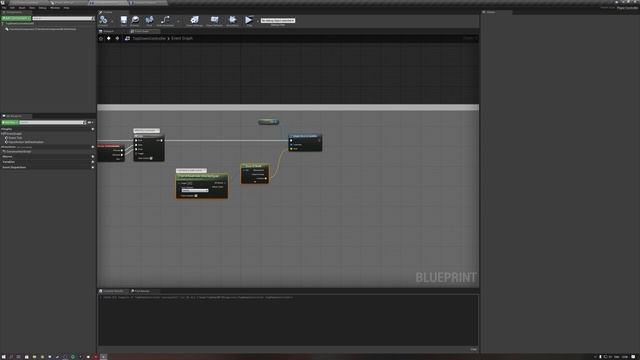
Task: Add a new graph with the Graphs plus icon
Action: pos(93,129)
